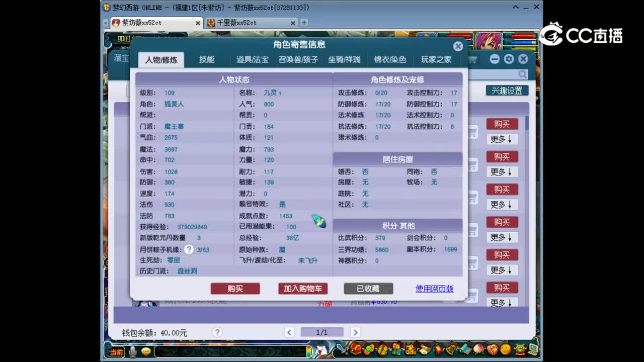This screenshot has height=362, width=644.
Task: Click the red 购买 button in the dialog footer
Action: pos(235,289)
